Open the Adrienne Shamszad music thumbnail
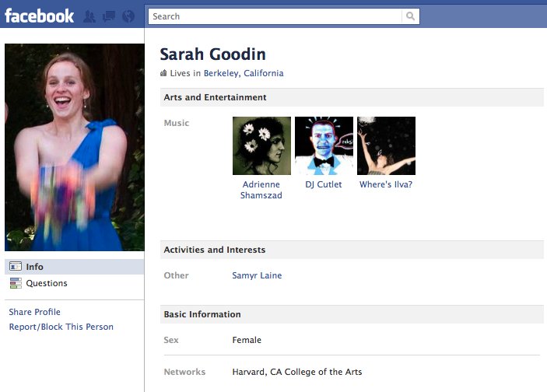Image resolution: width=547 pixels, height=392 pixels. (x=261, y=145)
